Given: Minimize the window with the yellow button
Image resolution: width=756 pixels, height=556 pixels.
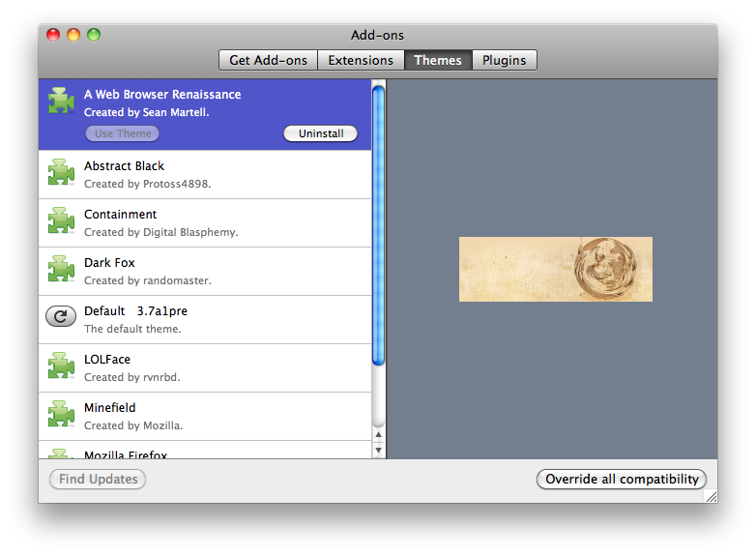Looking at the screenshot, I should 73,35.
